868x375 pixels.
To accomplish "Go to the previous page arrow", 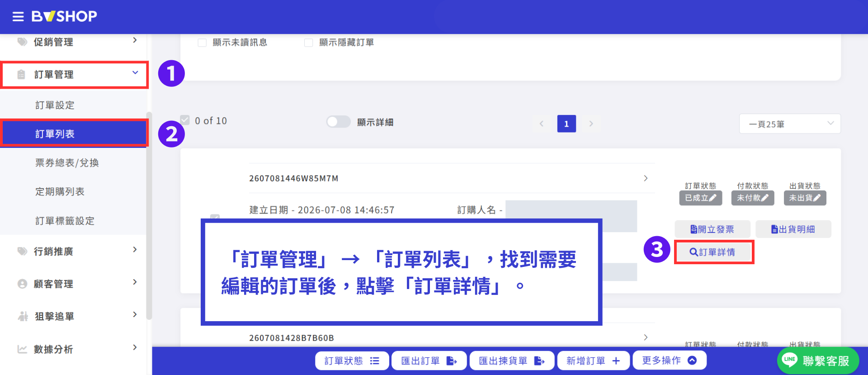I will [541, 123].
